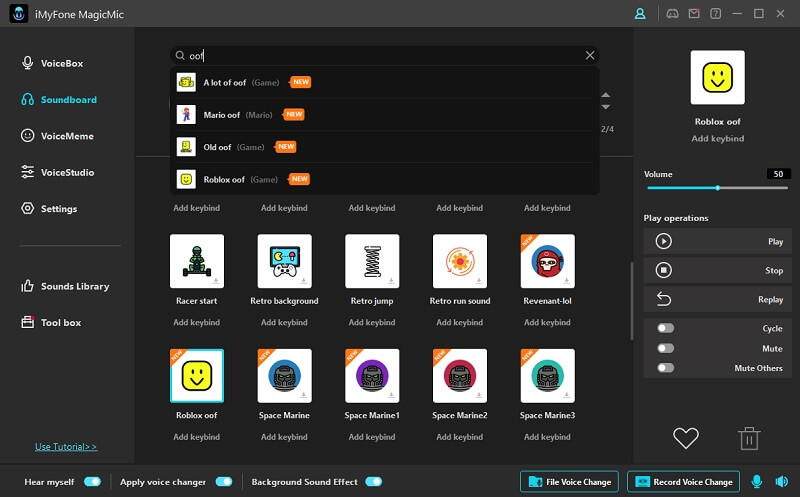Select the 'A lot of oof' search result
This screenshot has height=497, width=800.
tap(384, 82)
